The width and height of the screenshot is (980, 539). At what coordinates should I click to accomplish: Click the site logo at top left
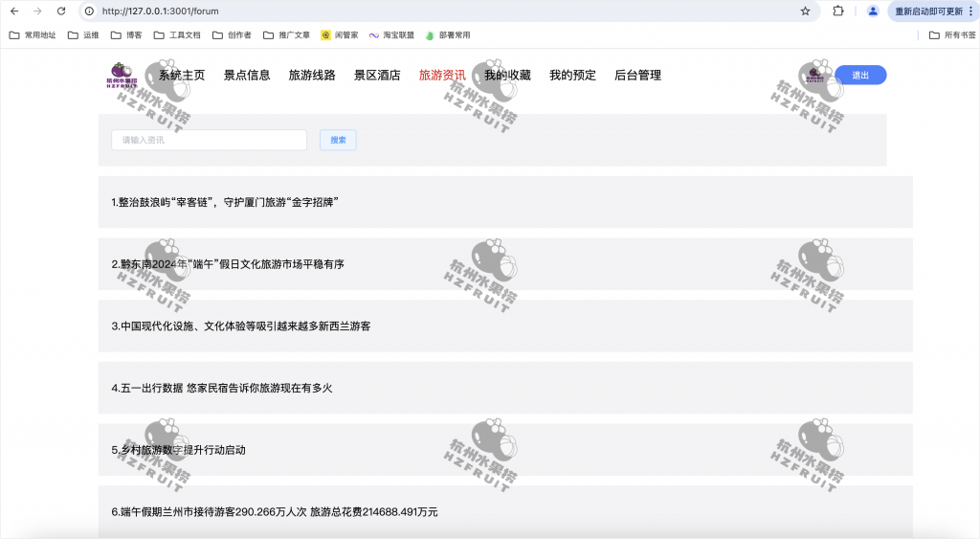point(122,75)
